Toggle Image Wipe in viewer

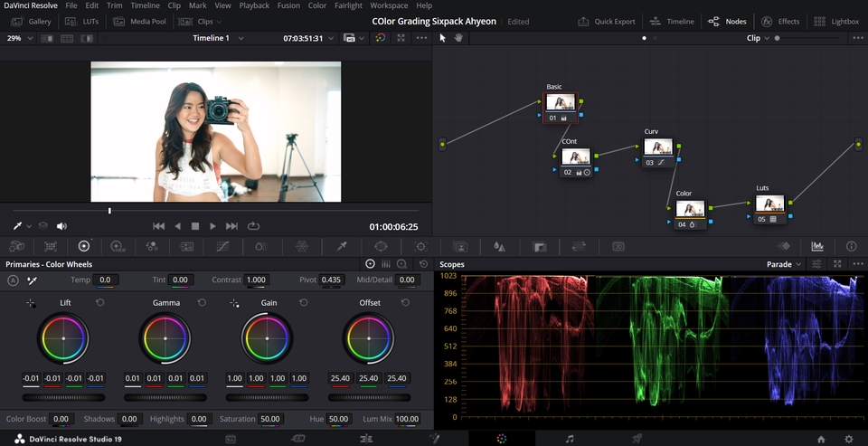point(46,38)
